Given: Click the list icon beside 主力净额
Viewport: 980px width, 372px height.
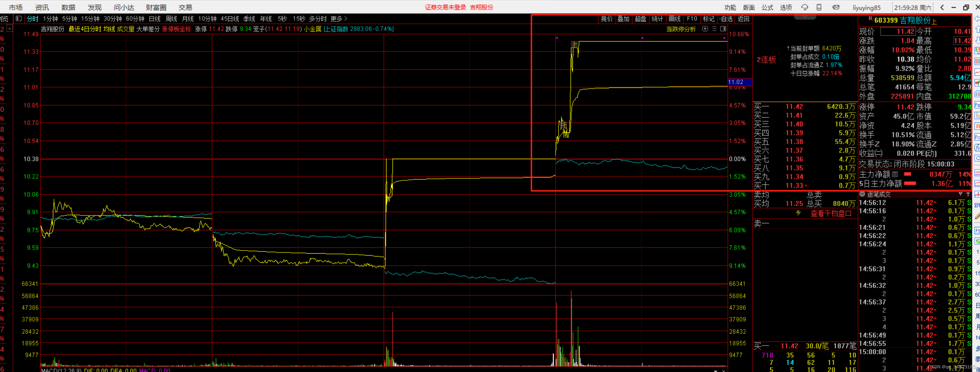Looking at the screenshot, I should click(895, 174).
